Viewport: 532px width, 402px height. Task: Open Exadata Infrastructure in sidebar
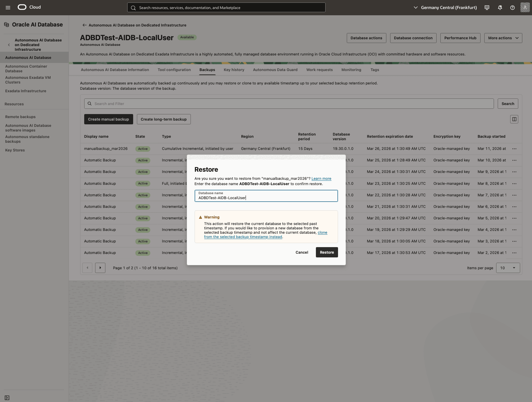pos(26,91)
